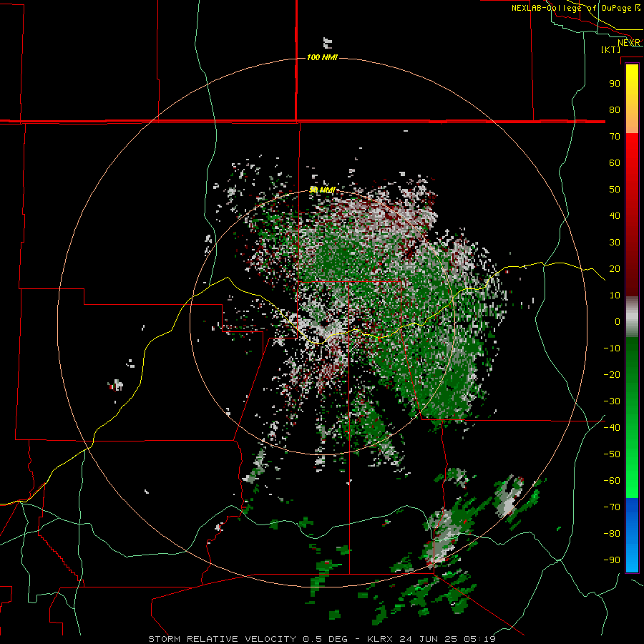Click the -20 scale label
Image resolution: width=644 pixels, height=644 pixels.
612,374
